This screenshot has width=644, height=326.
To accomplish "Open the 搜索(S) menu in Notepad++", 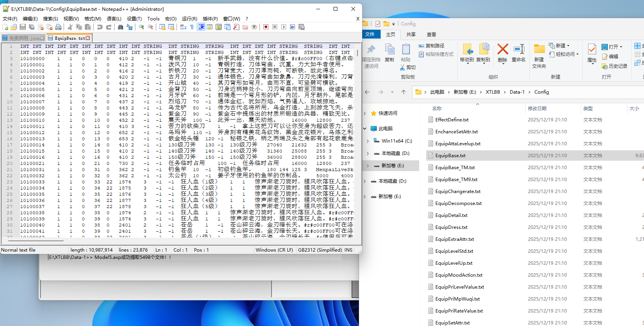I will 51,18.
